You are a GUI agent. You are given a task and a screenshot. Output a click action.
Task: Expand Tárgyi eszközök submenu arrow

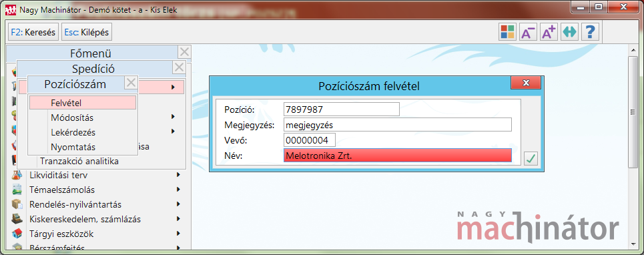point(178,234)
